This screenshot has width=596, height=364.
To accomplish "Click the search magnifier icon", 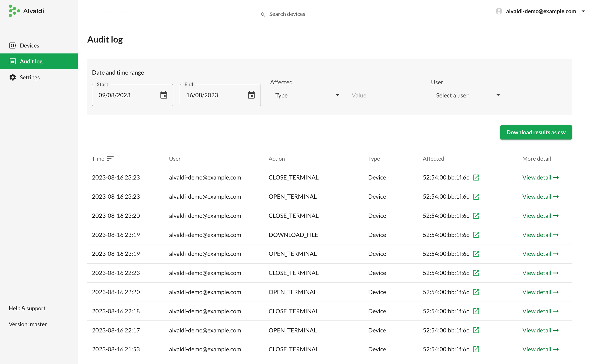I will 263,14.
